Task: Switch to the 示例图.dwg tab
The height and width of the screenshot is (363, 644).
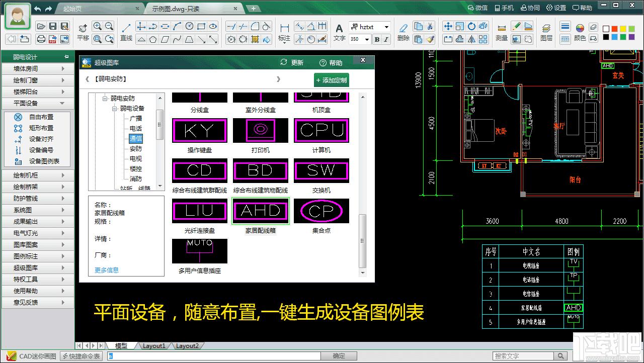Action: [x=194, y=9]
